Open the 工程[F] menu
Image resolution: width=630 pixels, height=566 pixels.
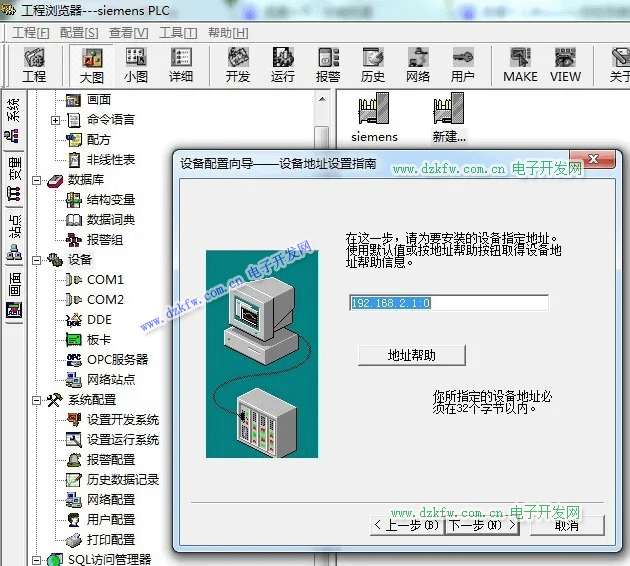pos(31,33)
